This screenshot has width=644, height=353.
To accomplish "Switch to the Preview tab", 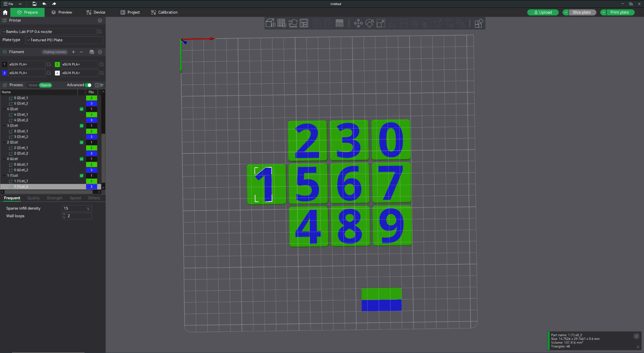I will coord(62,12).
